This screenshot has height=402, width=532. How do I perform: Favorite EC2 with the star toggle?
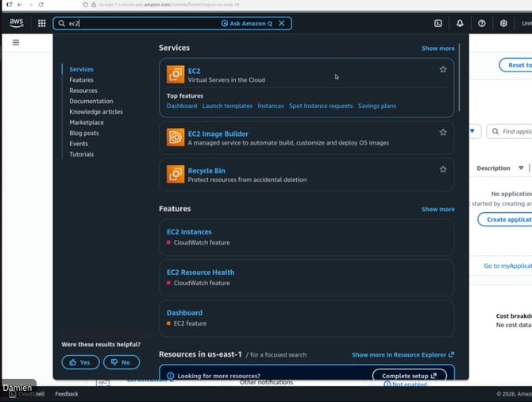point(443,70)
